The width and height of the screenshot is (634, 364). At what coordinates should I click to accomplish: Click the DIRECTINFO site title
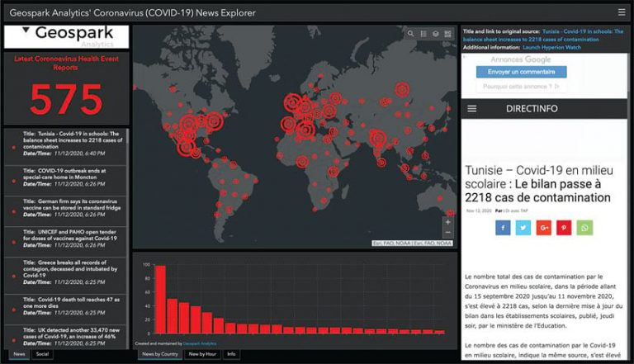(532, 108)
